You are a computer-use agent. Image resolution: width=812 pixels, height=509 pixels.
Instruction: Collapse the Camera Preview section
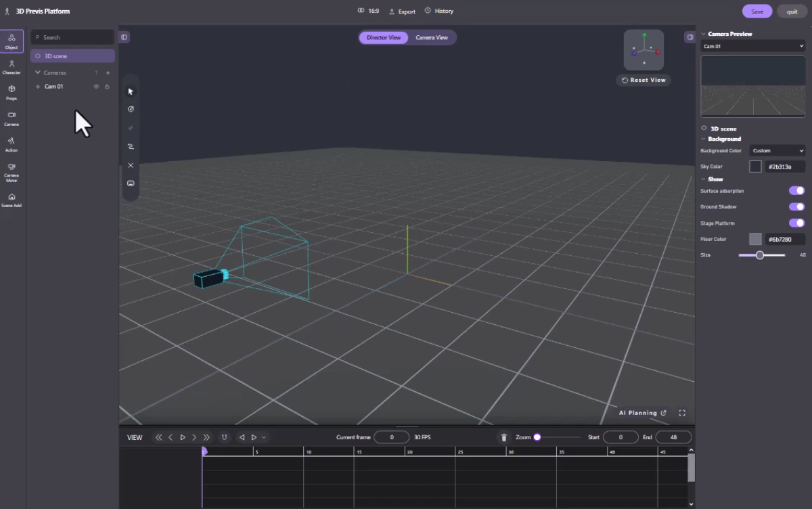click(x=703, y=34)
